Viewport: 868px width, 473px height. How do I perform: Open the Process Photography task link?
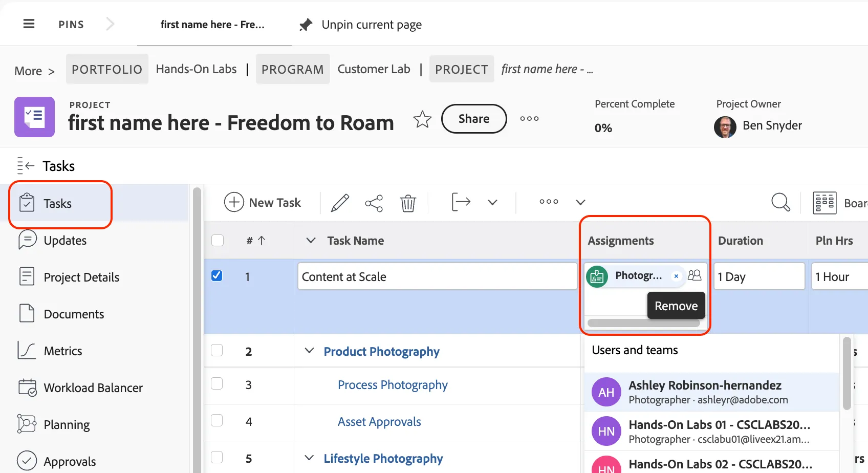393,385
